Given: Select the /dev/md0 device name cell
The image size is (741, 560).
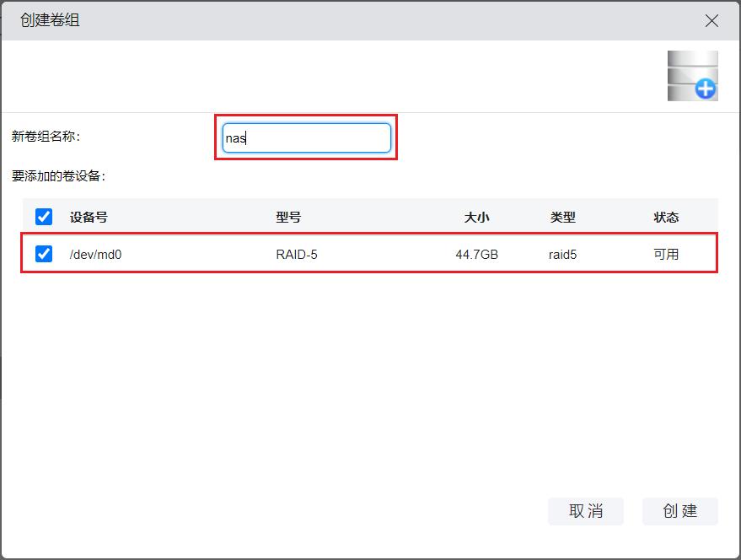Looking at the screenshot, I should pos(95,254).
